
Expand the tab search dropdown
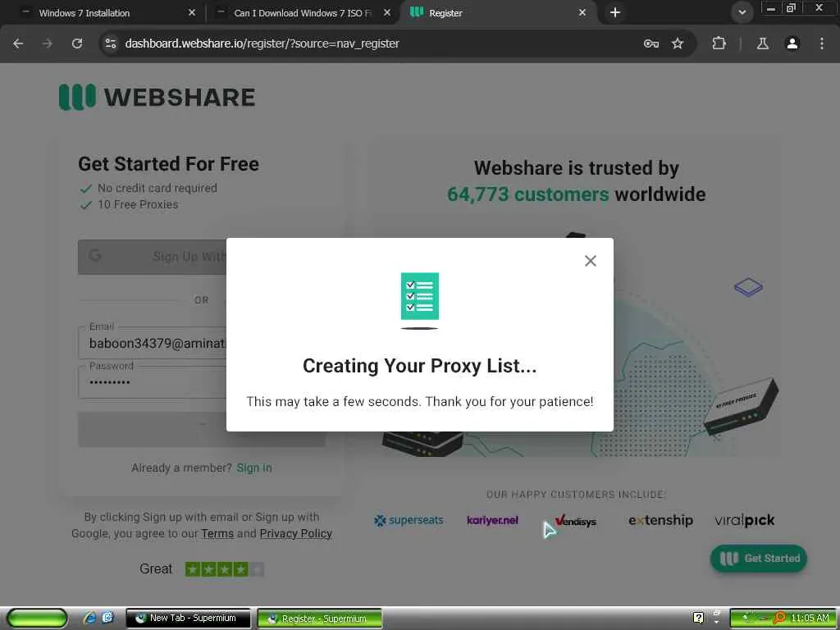742,12
